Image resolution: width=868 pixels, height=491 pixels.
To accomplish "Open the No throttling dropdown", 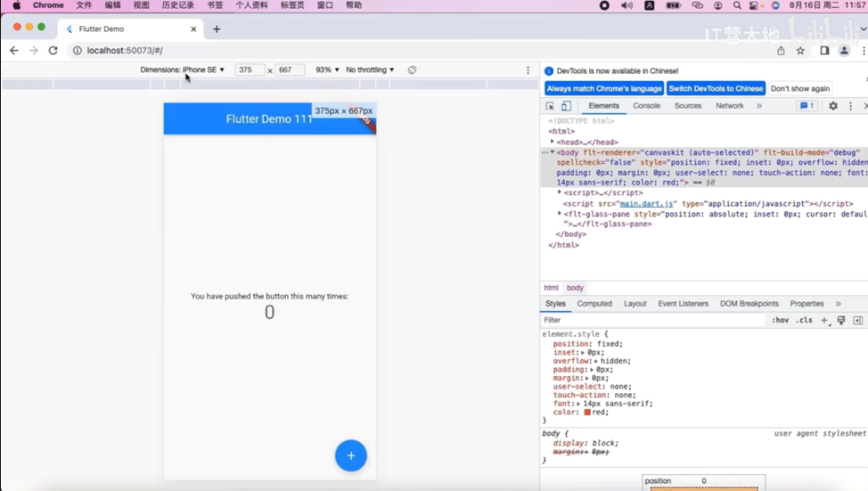I will [x=370, y=70].
